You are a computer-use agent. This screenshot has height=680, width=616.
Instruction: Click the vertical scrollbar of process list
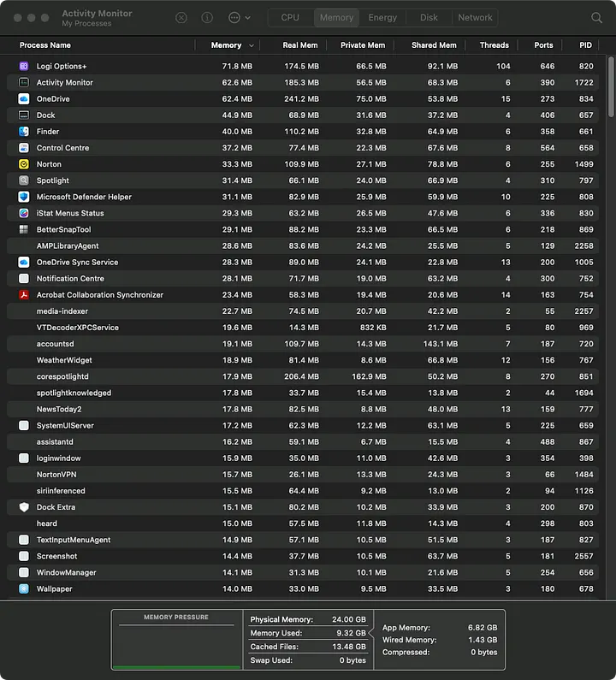coord(611,86)
